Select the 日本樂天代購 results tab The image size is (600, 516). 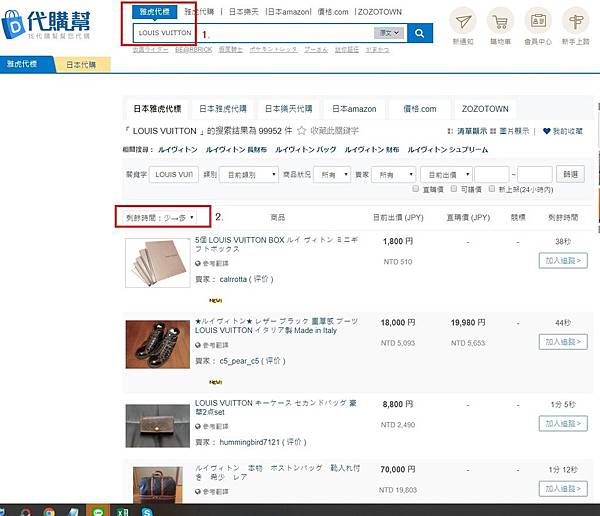289,109
